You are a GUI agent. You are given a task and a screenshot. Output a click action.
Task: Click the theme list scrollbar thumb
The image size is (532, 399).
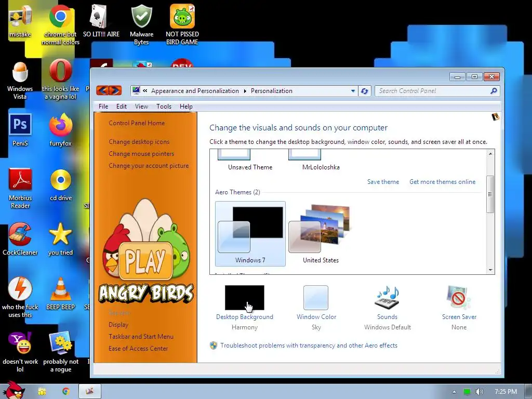click(x=490, y=194)
